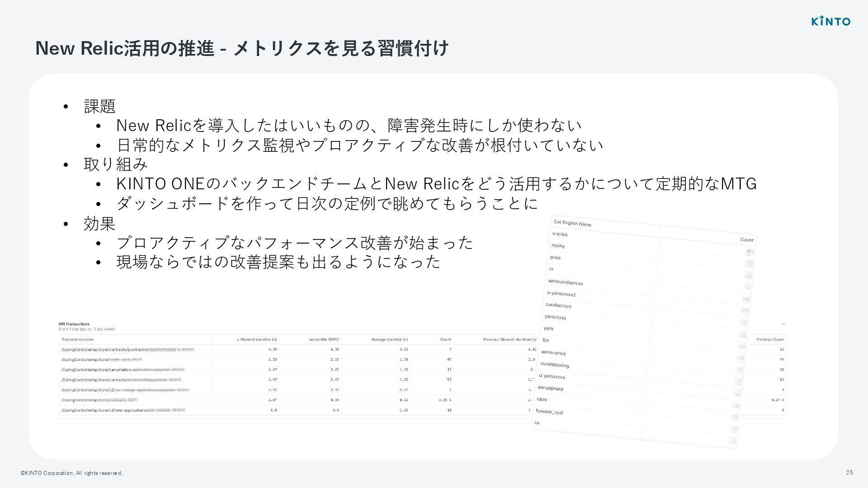868x488 pixels.
Task: Select the raize row in car table
Action: [x=637, y=408]
